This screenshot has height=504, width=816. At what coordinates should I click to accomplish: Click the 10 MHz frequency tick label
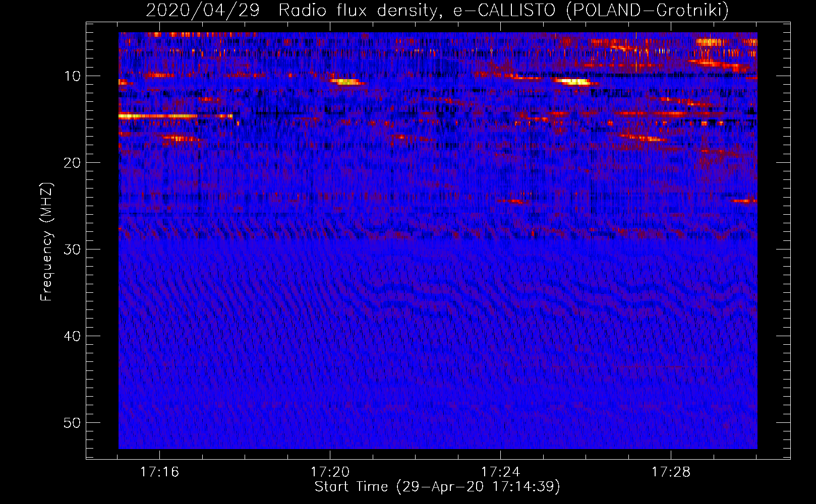73,76
